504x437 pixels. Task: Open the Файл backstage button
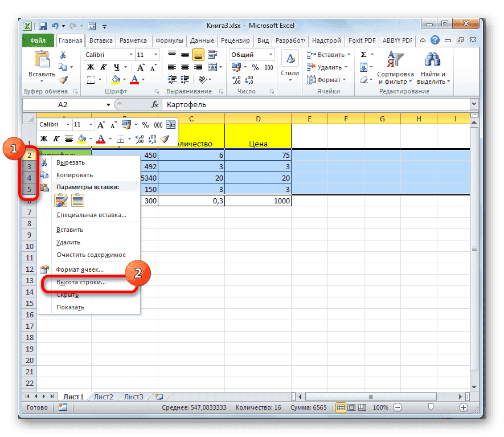[x=38, y=40]
